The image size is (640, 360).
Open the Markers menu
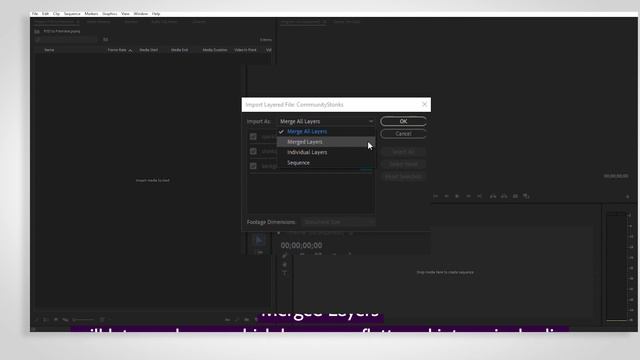pos(91,14)
